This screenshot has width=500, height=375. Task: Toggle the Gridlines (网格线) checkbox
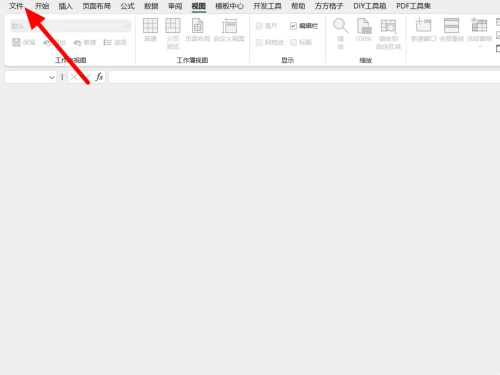[x=259, y=42]
